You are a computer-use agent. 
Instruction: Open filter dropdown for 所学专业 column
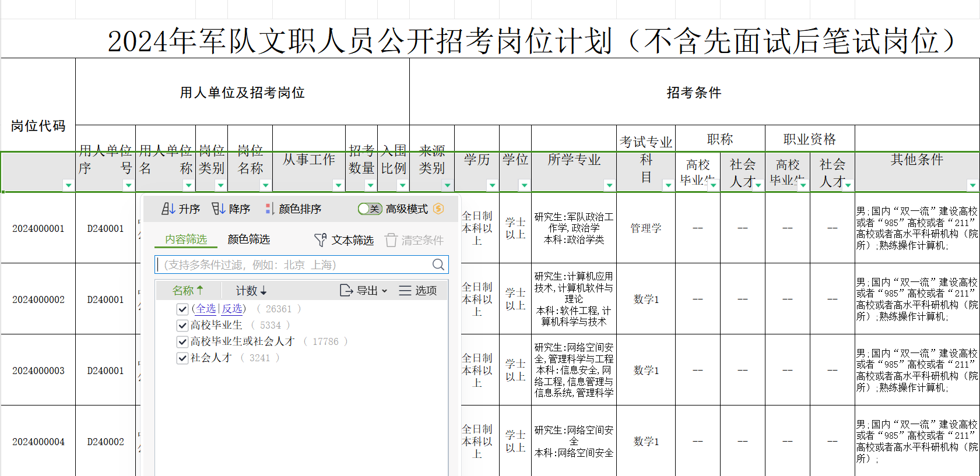click(x=609, y=185)
